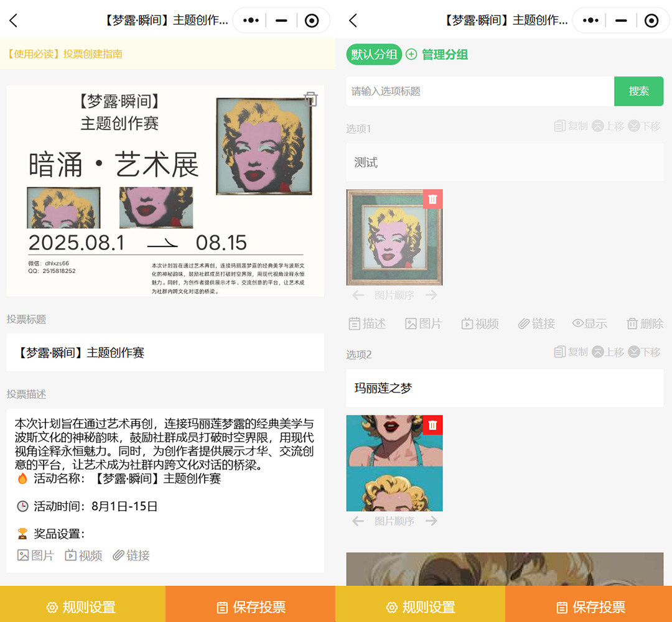Open the 玛丽莲之梦 image thumbnail
The height and width of the screenshot is (622, 672).
[x=394, y=463]
